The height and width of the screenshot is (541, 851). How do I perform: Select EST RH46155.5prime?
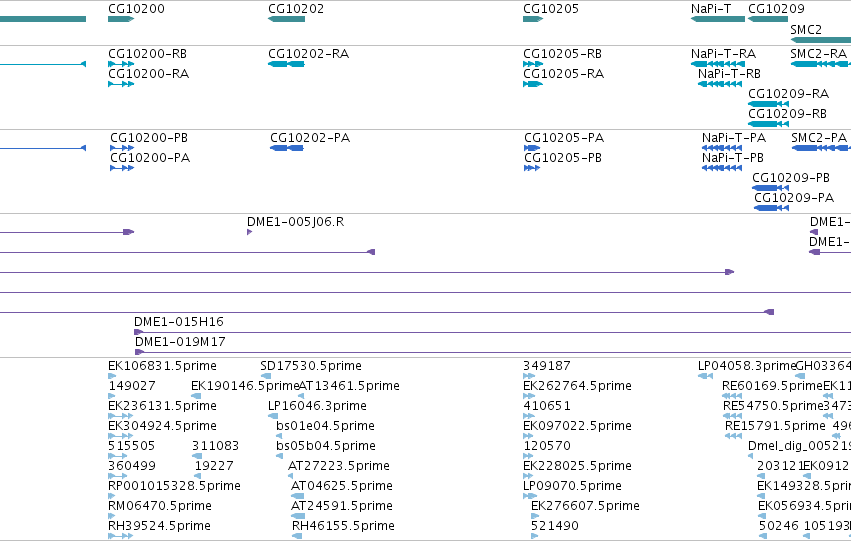297,536
